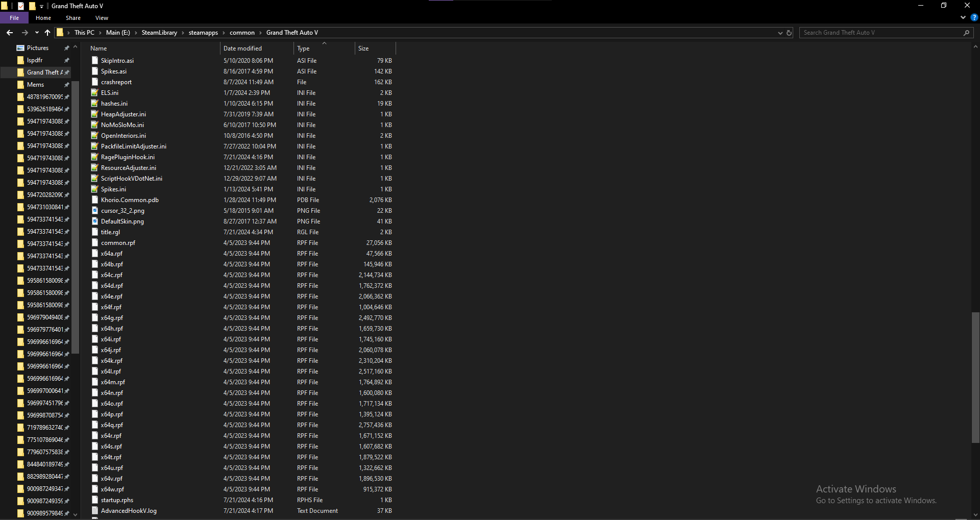
Task: Select the Mems pinned folder
Action: (36, 85)
